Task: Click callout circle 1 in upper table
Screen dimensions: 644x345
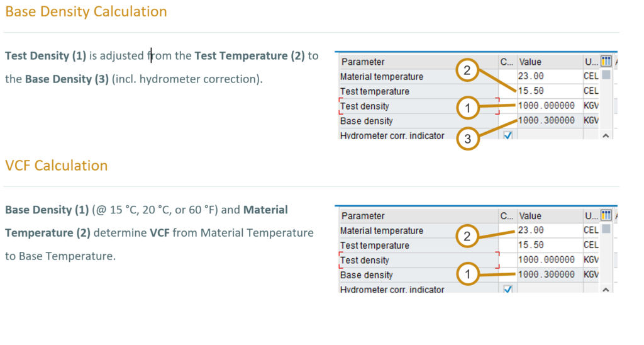Action: [x=467, y=108]
